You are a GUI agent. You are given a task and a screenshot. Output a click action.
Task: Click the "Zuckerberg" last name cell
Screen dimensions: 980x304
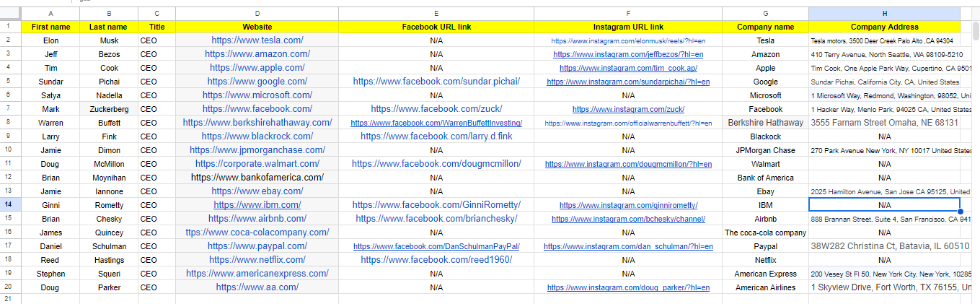point(109,109)
